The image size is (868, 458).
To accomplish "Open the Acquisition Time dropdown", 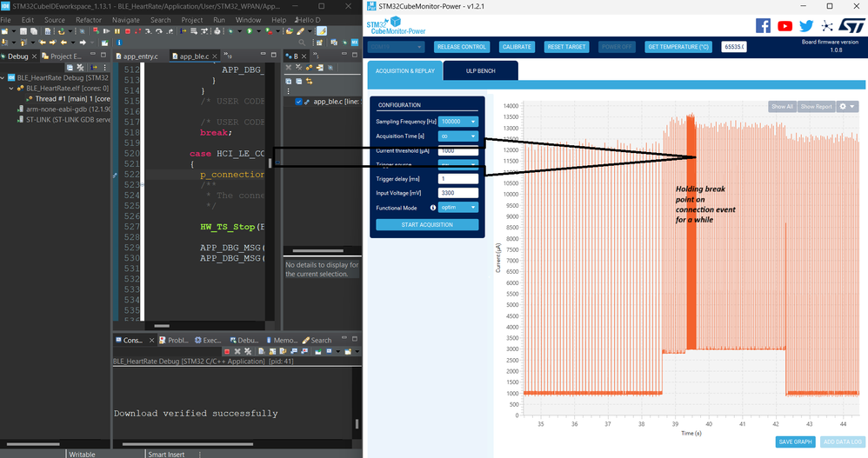I will click(x=457, y=136).
